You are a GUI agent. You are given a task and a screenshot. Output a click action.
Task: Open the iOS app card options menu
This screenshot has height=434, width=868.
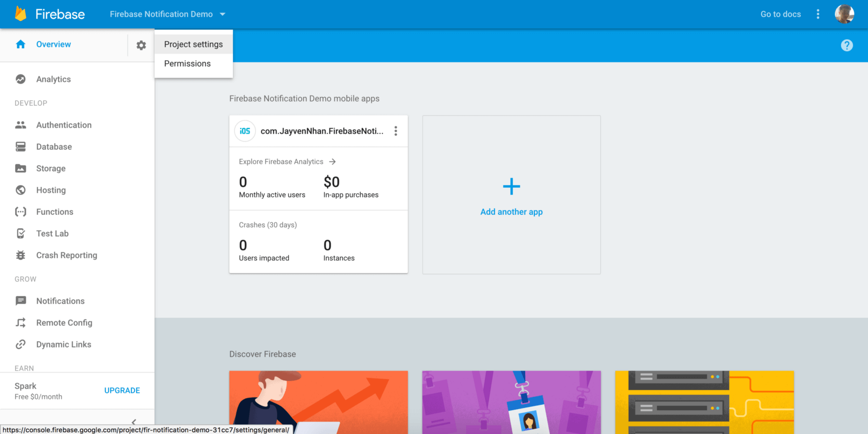396,131
